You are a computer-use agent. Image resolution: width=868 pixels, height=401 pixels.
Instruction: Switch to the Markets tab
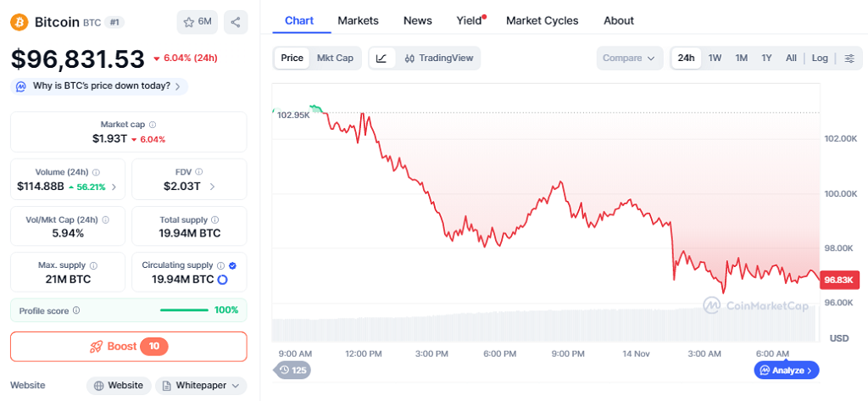point(358,20)
